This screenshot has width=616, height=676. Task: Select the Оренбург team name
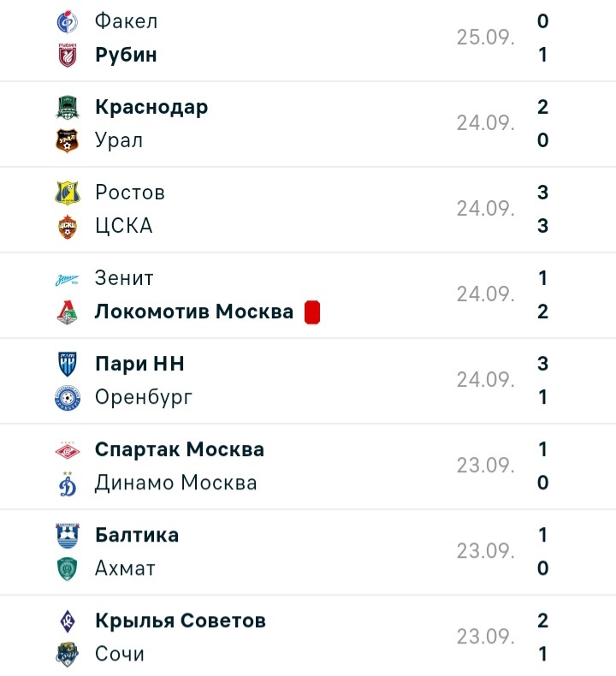[x=144, y=397]
